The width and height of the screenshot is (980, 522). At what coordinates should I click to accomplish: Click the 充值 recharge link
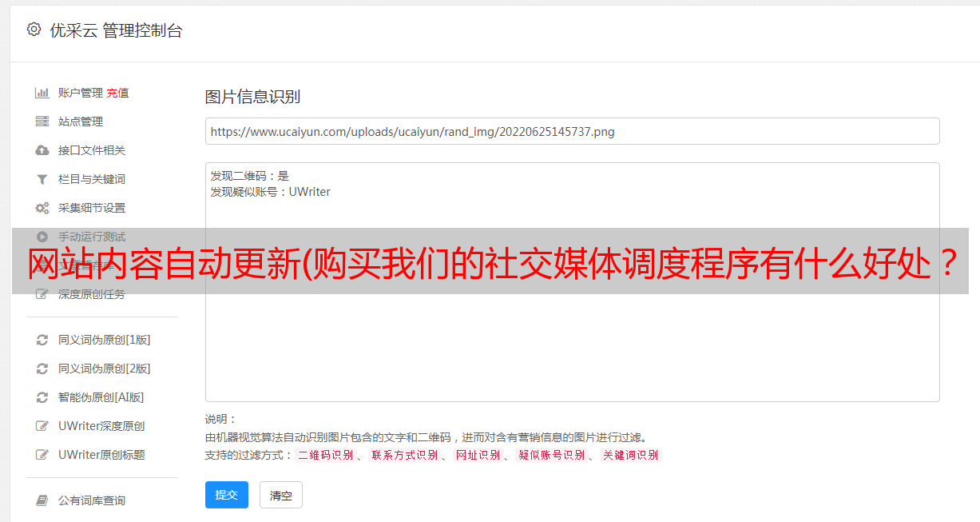pos(117,93)
